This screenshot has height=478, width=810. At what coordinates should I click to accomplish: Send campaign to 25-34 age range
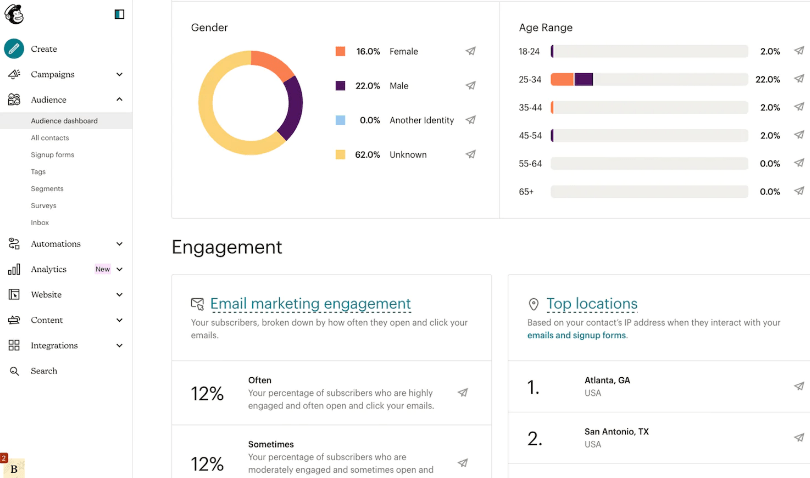pos(799,79)
